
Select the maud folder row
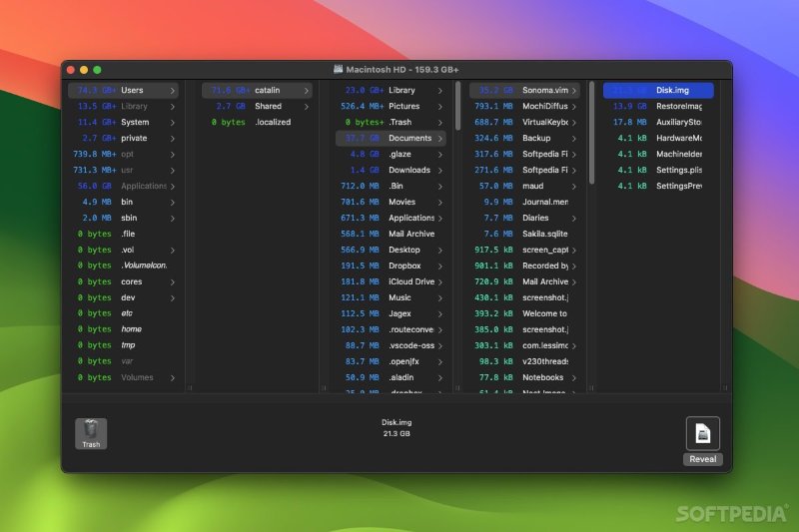pos(524,186)
